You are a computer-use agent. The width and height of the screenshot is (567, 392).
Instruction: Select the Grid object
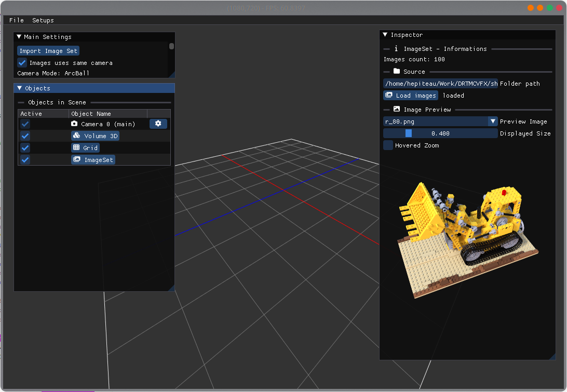point(85,148)
